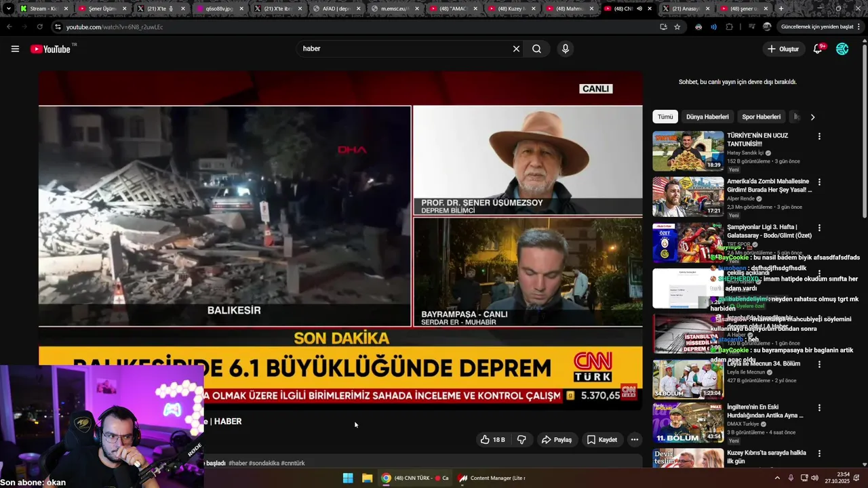Open menu for Amerika'da Zombi Mahallesine video
The width and height of the screenshot is (868, 488).
tap(819, 182)
